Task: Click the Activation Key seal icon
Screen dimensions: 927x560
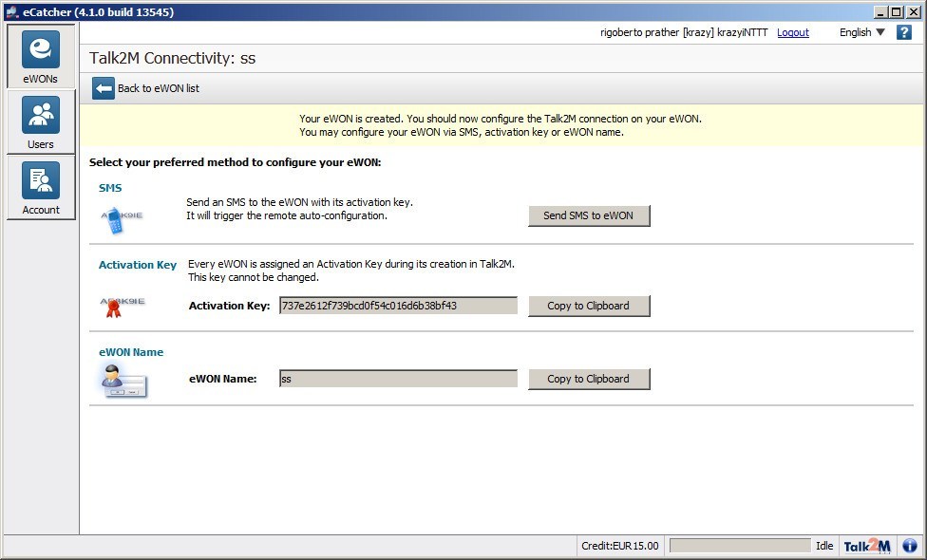Action: (122, 307)
